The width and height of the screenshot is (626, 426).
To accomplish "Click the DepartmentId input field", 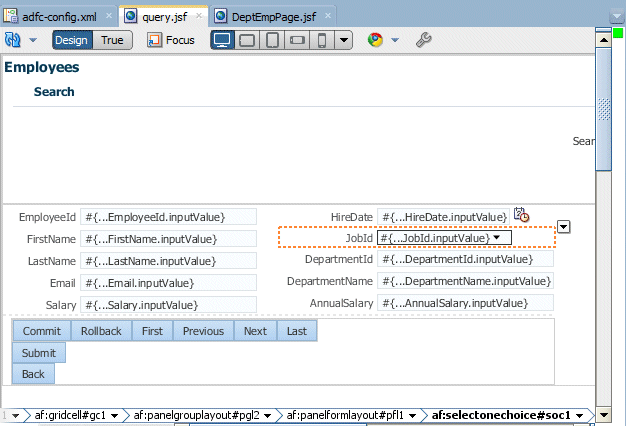I will tap(466, 260).
